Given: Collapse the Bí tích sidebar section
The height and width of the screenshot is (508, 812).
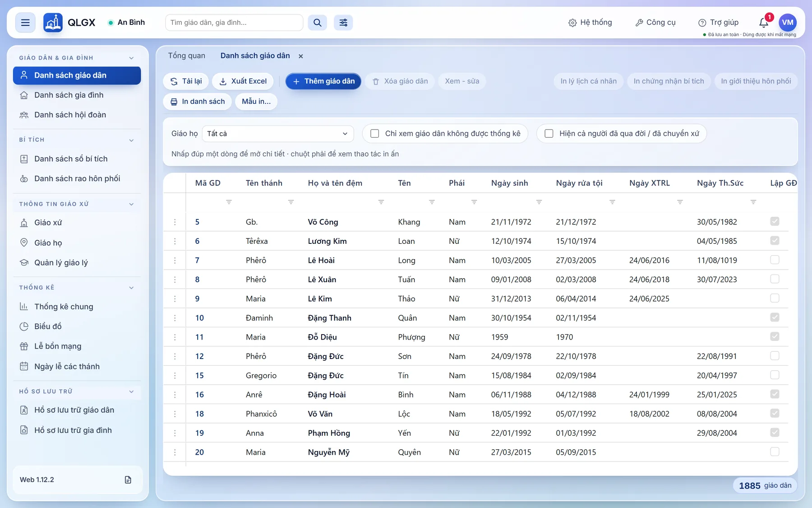Looking at the screenshot, I should (x=131, y=140).
